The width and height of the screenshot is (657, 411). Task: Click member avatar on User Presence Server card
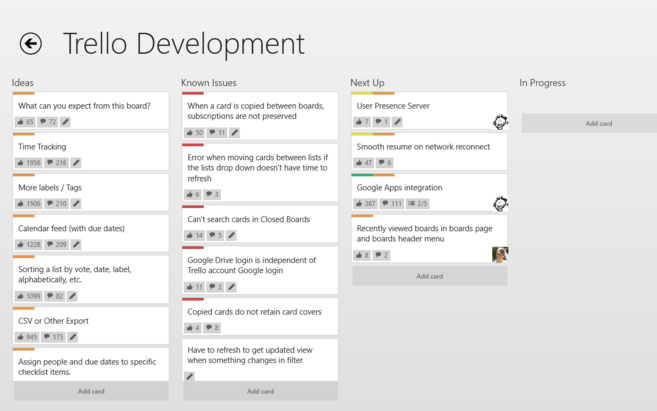[x=500, y=122]
